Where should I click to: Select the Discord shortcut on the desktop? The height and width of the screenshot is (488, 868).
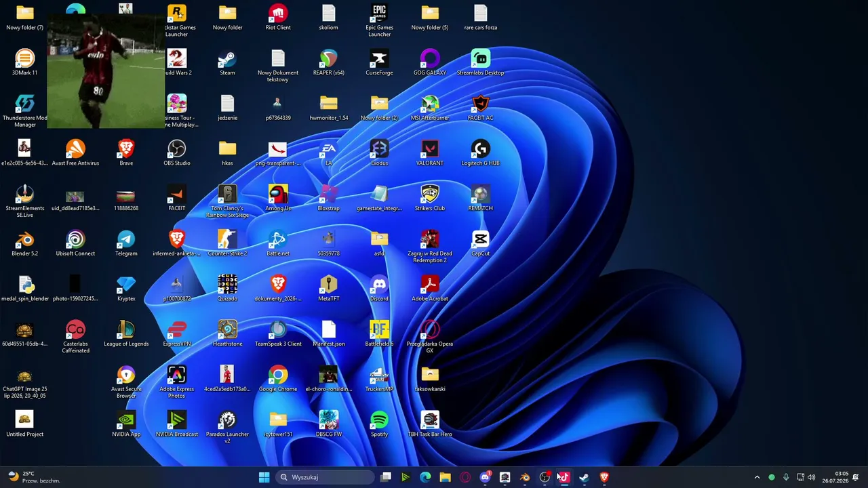(x=379, y=289)
